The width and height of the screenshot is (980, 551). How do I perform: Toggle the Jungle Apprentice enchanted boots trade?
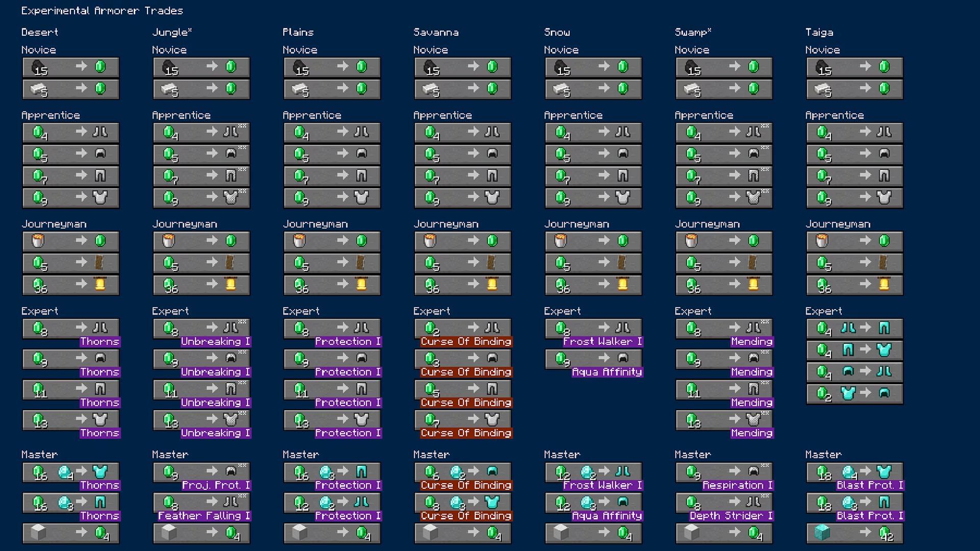tap(200, 132)
